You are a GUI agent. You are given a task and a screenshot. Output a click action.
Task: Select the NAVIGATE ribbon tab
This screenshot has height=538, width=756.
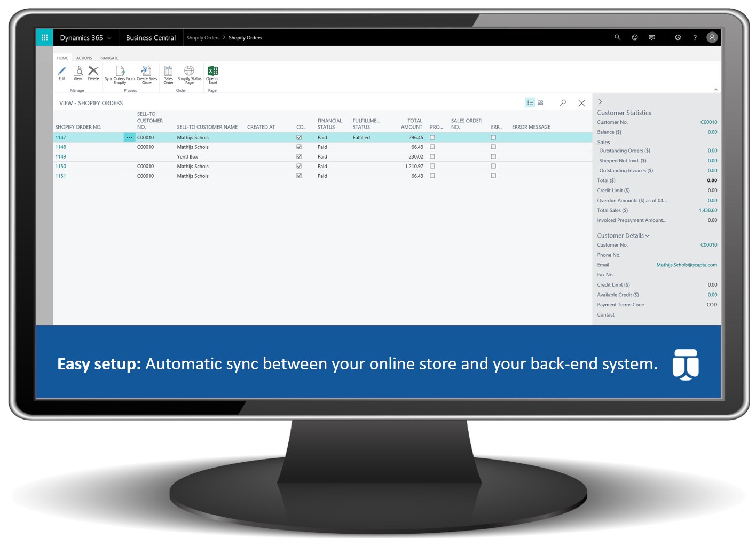109,58
